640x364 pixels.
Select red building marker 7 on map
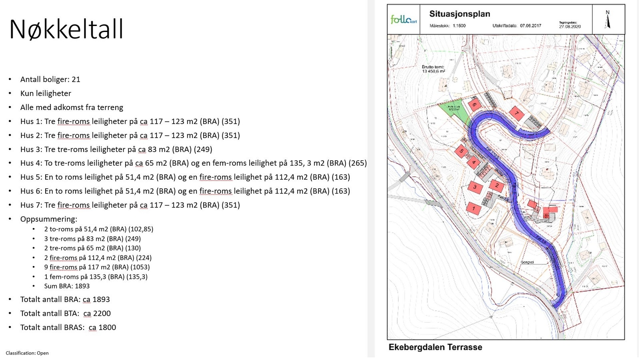coord(517,113)
